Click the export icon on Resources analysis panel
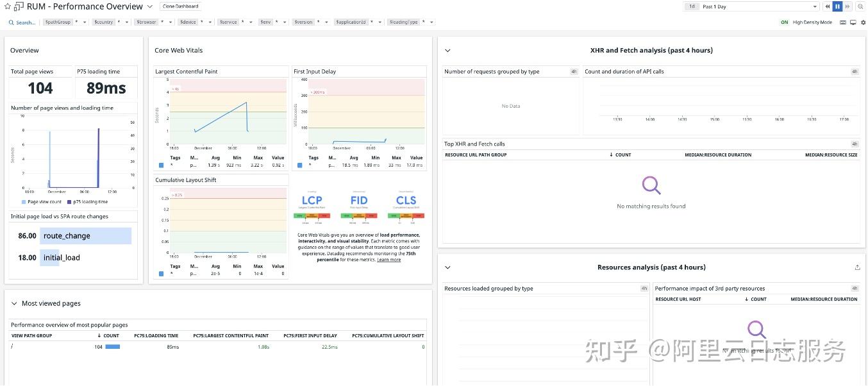 [x=859, y=267]
